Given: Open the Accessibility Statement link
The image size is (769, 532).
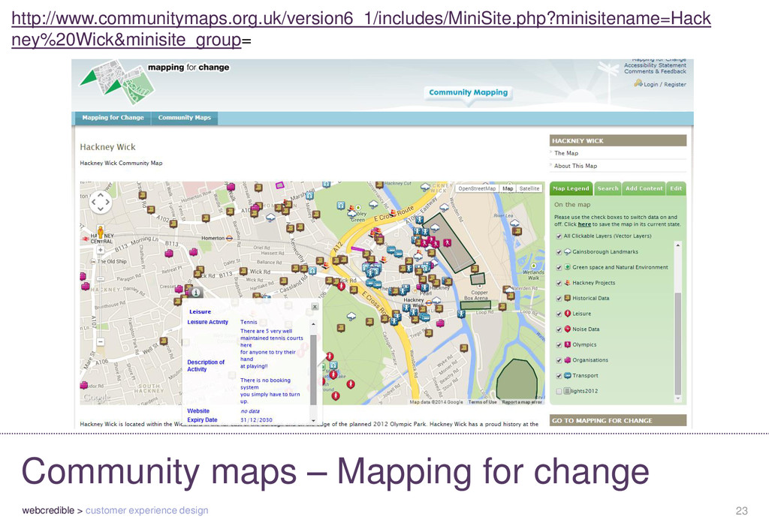Looking at the screenshot, I should pos(655,65).
